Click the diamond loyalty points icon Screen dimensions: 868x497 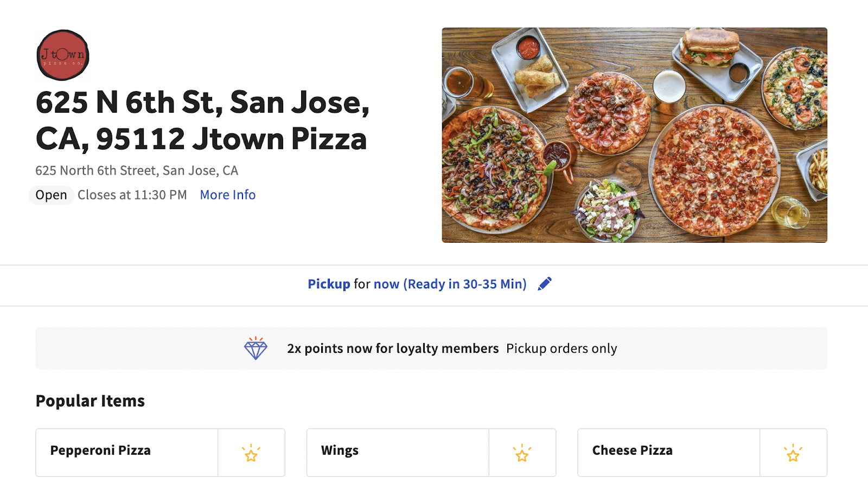point(256,348)
